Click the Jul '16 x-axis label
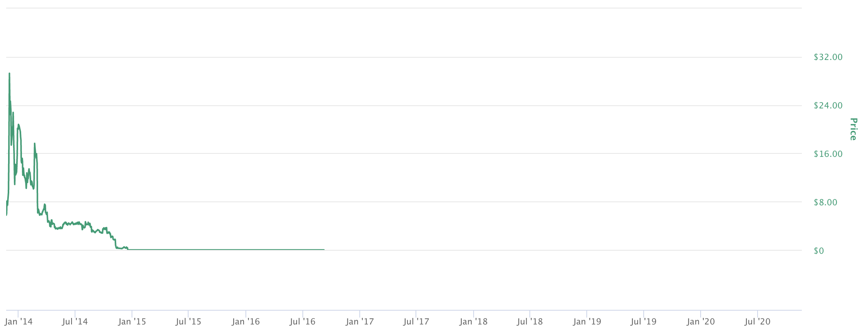This screenshot has height=336, width=868. (x=302, y=322)
